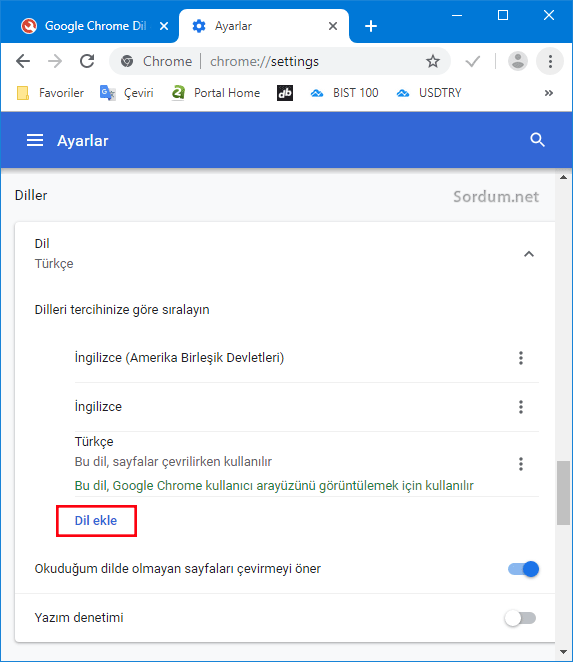
Task: Click the scrollbar up arrow
Action: [x=563, y=177]
